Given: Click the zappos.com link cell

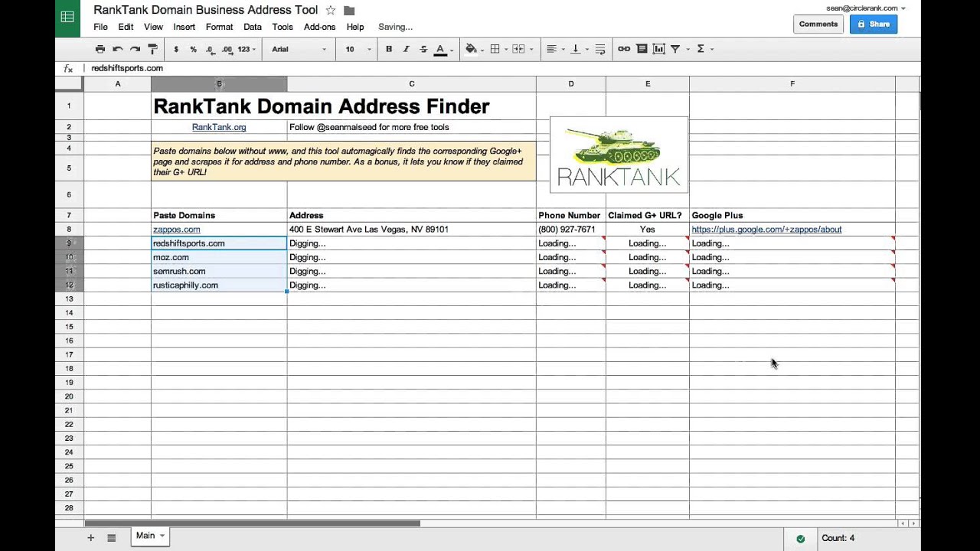Looking at the screenshot, I should pos(177,230).
